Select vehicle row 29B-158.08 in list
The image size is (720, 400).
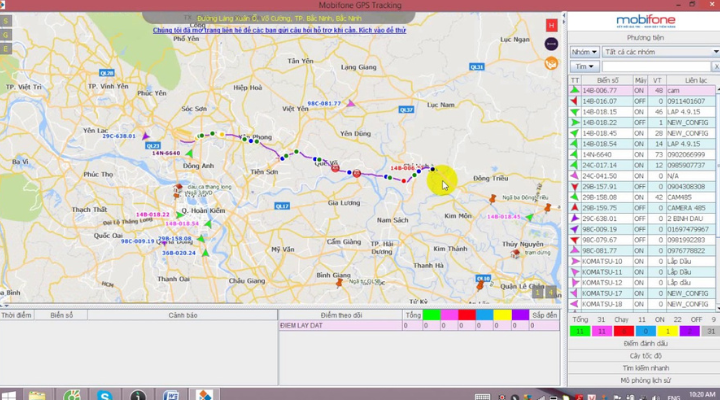coord(642,197)
